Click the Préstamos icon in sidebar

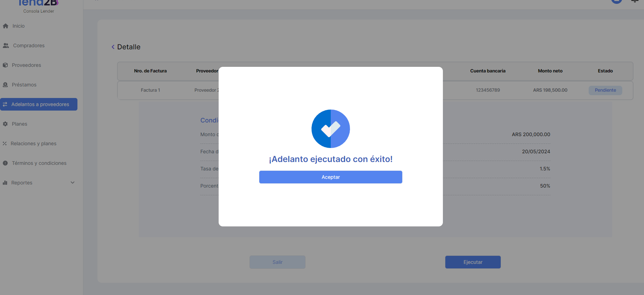pos(5,85)
